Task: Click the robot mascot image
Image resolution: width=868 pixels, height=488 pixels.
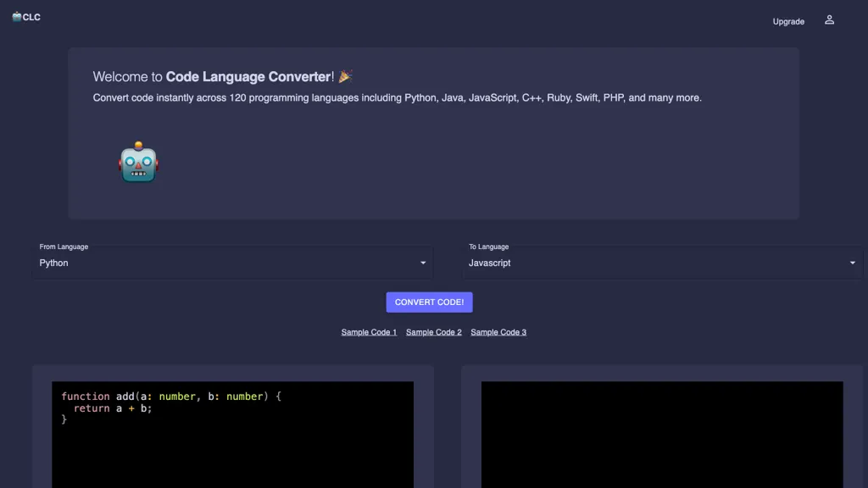Action: [138, 162]
